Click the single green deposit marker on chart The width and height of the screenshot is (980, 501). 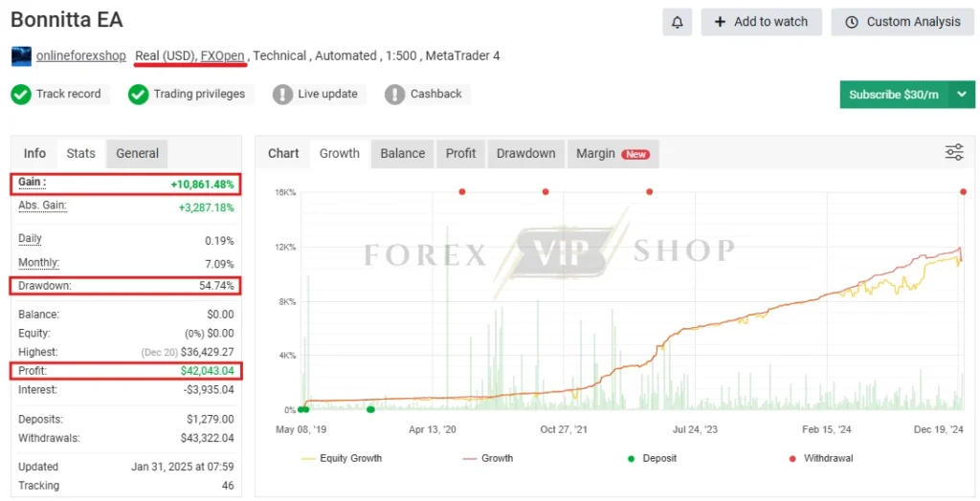(370, 410)
